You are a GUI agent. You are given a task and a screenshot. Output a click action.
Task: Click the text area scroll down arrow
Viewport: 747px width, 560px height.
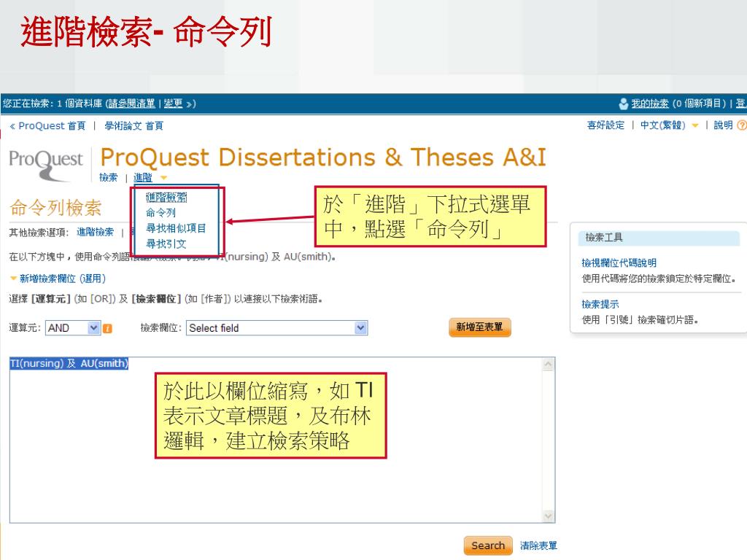coord(549,516)
